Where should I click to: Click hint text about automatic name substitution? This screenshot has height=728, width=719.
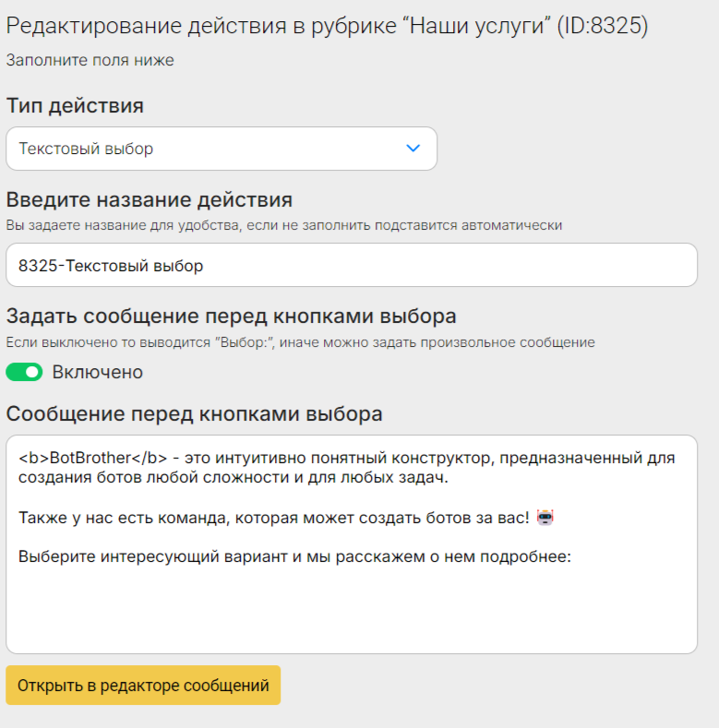click(x=283, y=225)
